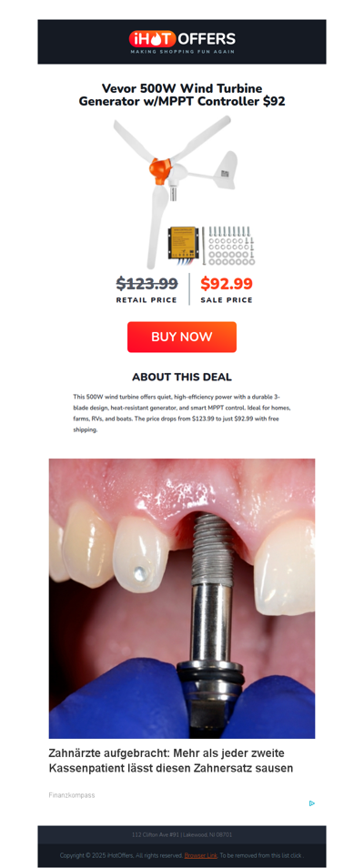Screen dimensions: 364x868
Task: Click the AdChoices triangle icon
Action: click(x=312, y=802)
